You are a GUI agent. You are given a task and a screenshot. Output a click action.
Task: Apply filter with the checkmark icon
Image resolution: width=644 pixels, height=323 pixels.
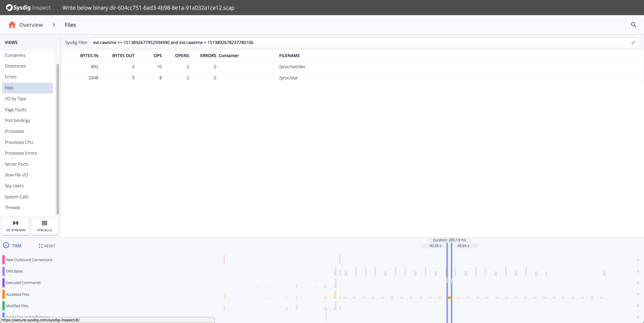coord(633,42)
